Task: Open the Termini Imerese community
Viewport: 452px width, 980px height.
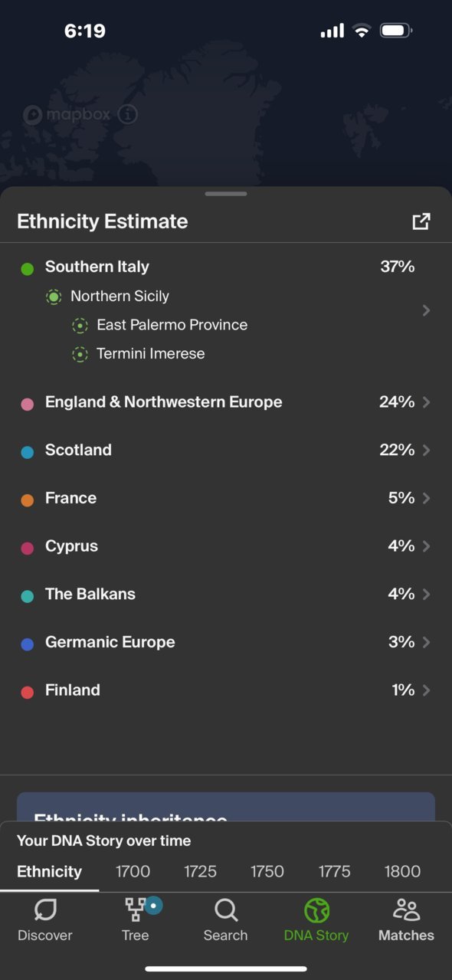Action: coord(151,354)
